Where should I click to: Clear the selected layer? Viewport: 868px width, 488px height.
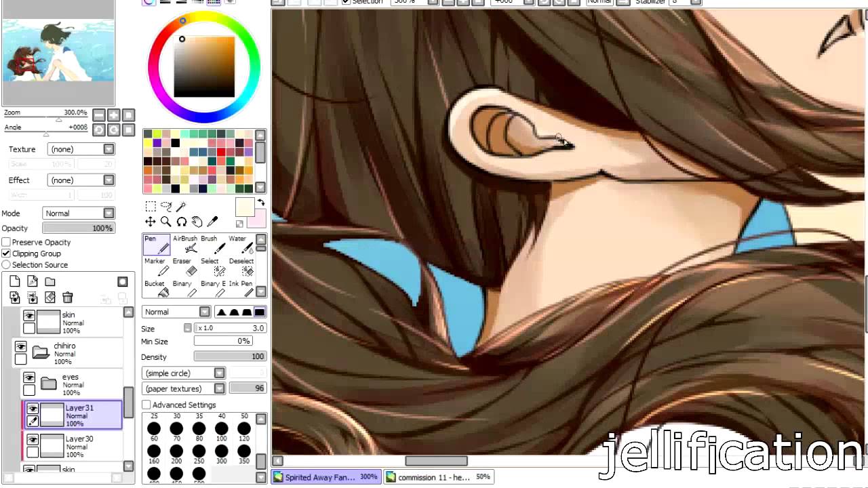point(50,298)
